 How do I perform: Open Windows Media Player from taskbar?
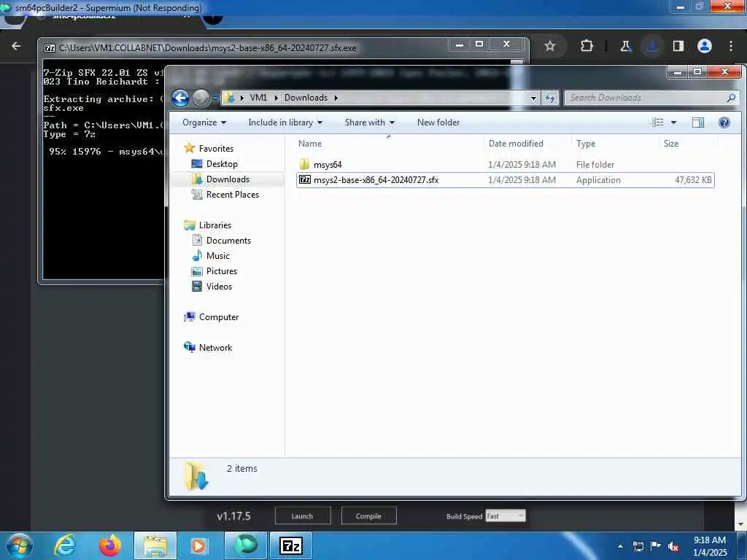pyautogui.click(x=199, y=545)
